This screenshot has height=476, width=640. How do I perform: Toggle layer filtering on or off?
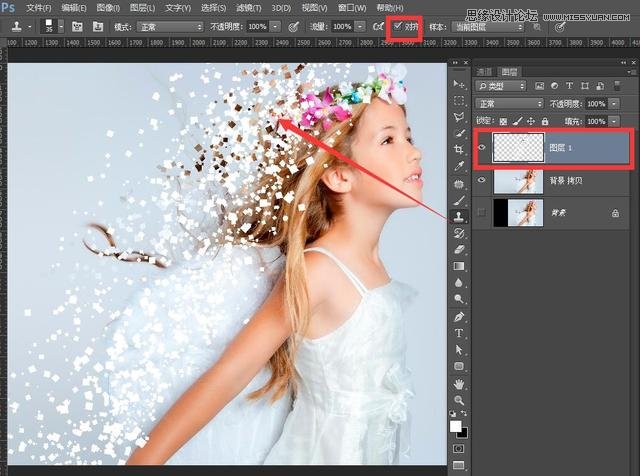[x=617, y=86]
